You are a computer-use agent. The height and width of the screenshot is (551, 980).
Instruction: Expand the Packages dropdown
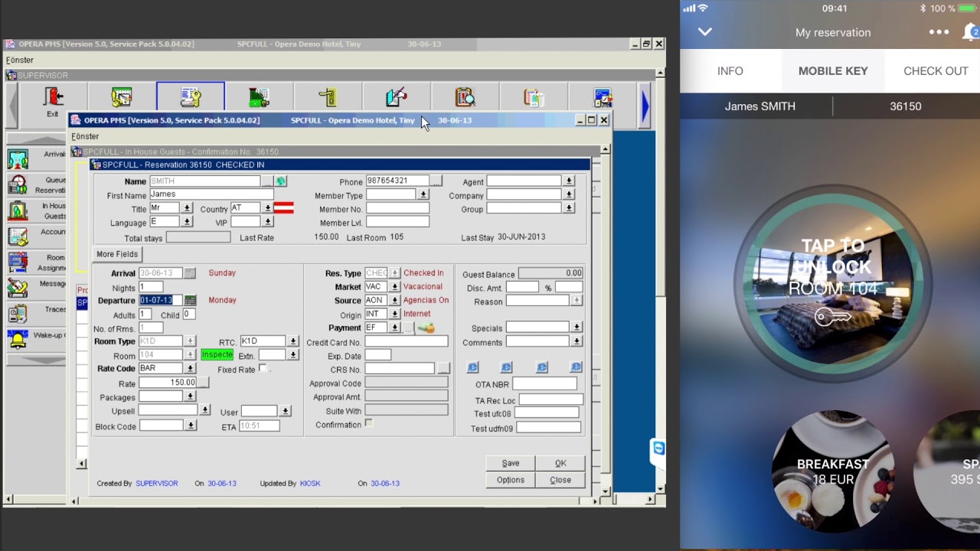190,396
